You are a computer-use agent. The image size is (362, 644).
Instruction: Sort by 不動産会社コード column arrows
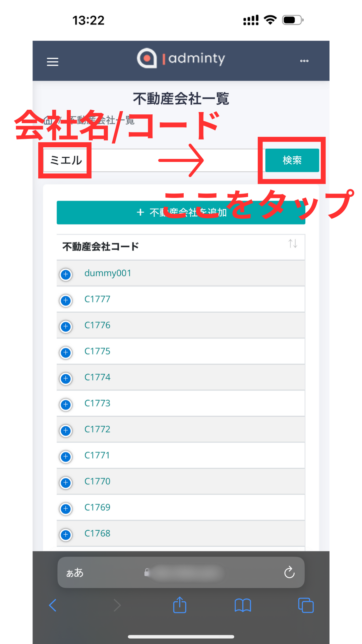click(x=293, y=244)
